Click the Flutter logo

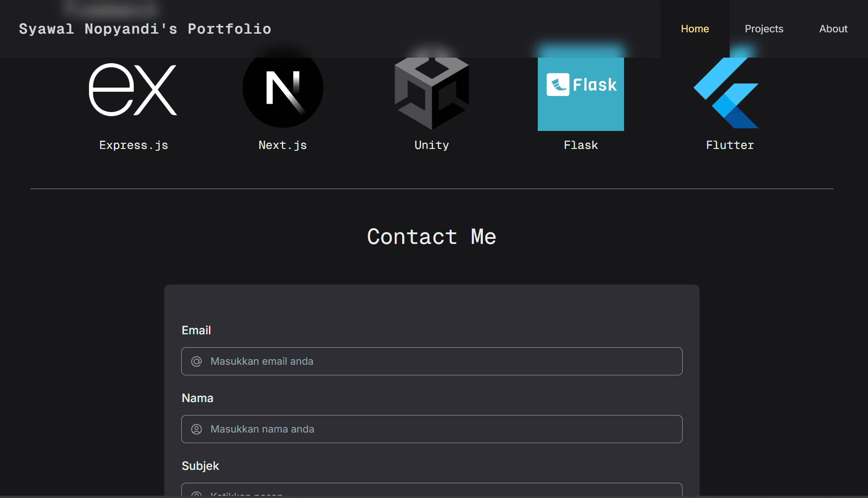coord(725,92)
